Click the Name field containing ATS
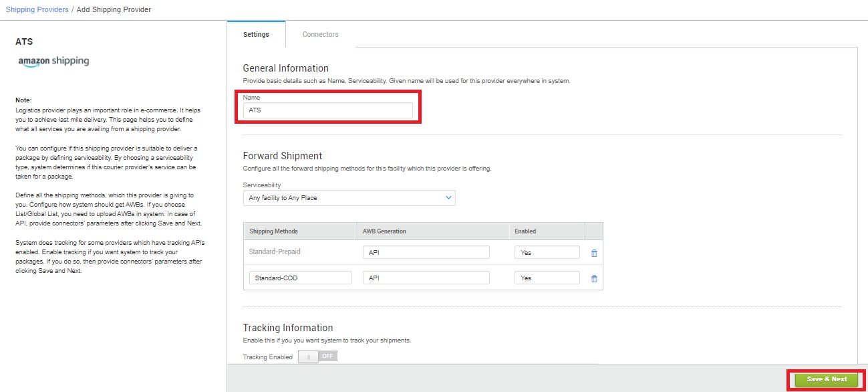Viewport: 868px width, 392px height. tap(327, 110)
